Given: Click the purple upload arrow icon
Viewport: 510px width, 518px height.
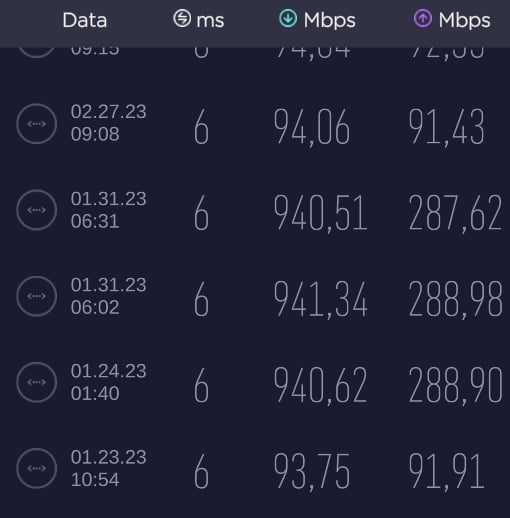Looking at the screenshot, I should coord(423,18).
